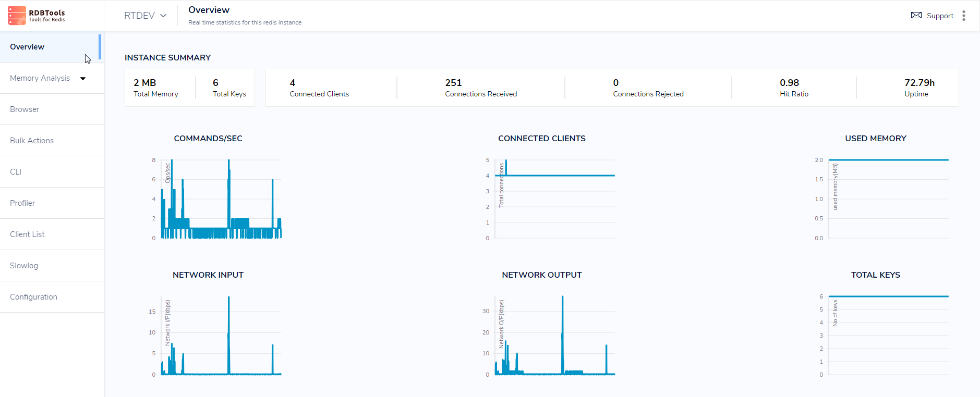Open the Profiler page
Screen dimensions: 980x397
(22, 203)
